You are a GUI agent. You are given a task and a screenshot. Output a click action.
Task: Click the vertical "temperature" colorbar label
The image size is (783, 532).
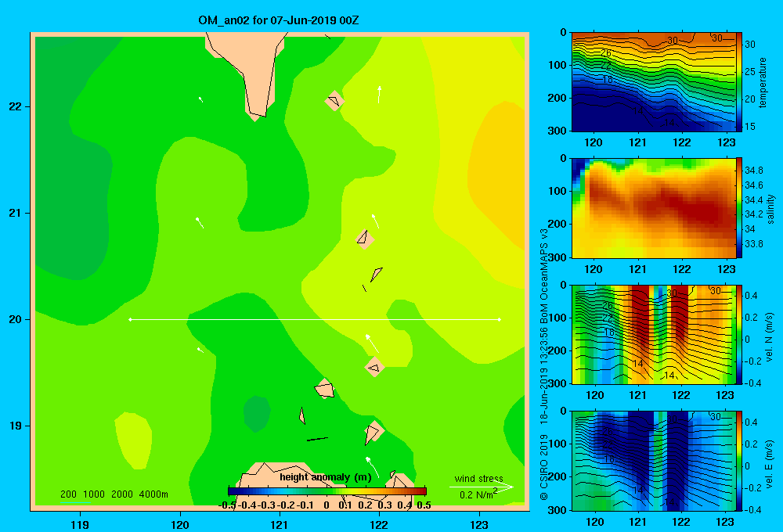pos(763,82)
